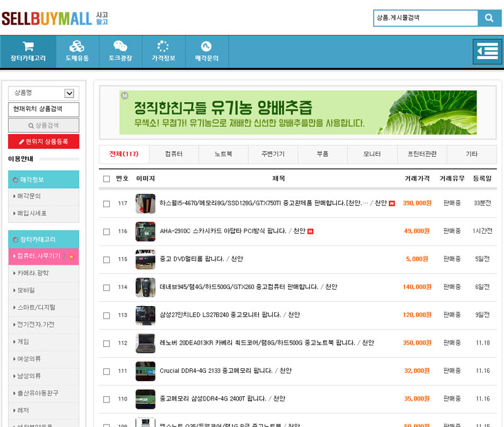Open the 토크광장 chat bubbles icon
The height and width of the screenshot is (427, 504).
pyautogui.click(x=120, y=47)
